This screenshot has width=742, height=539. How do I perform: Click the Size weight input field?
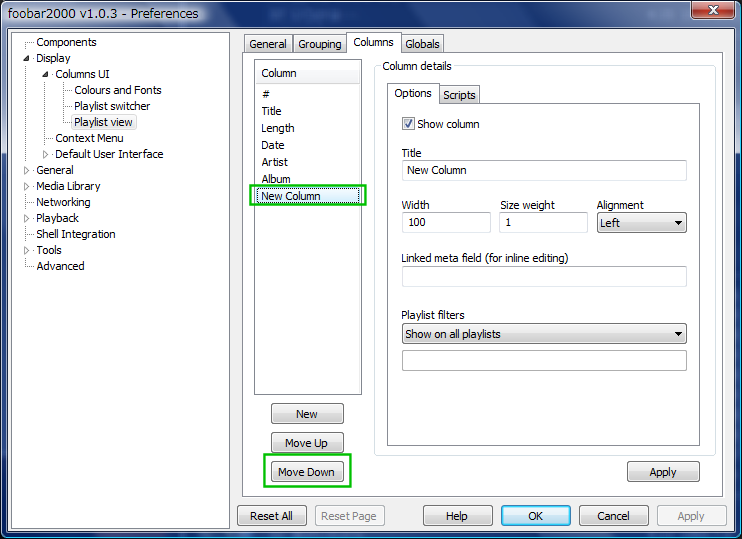[543, 222]
